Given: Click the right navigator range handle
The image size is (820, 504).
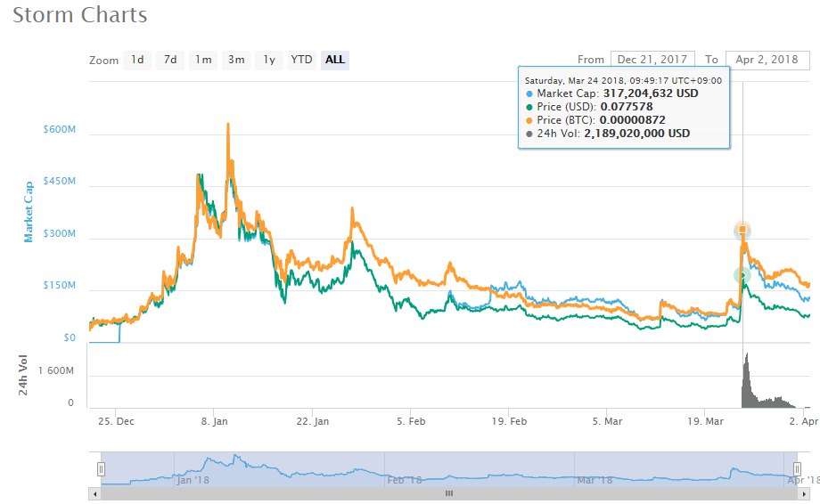Looking at the screenshot, I should [x=798, y=468].
